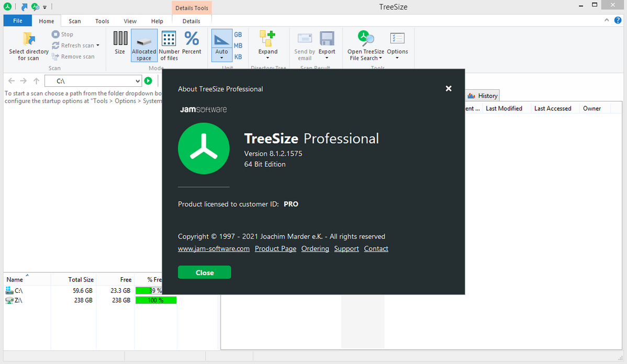Switch to Size mode
627x364 pixels.
(120, 43)
